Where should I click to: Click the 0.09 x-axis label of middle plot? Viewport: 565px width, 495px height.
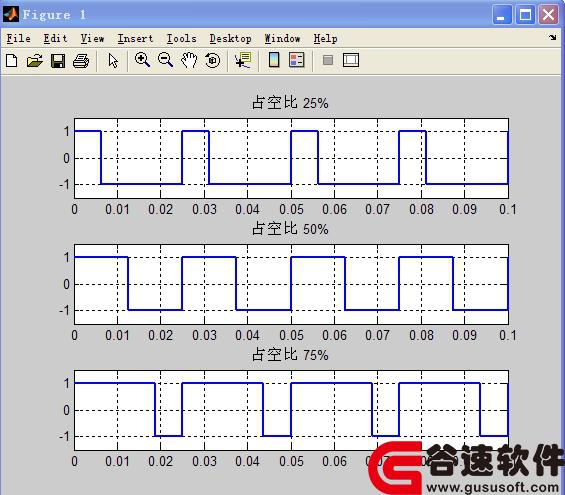(x=464, y=335)
